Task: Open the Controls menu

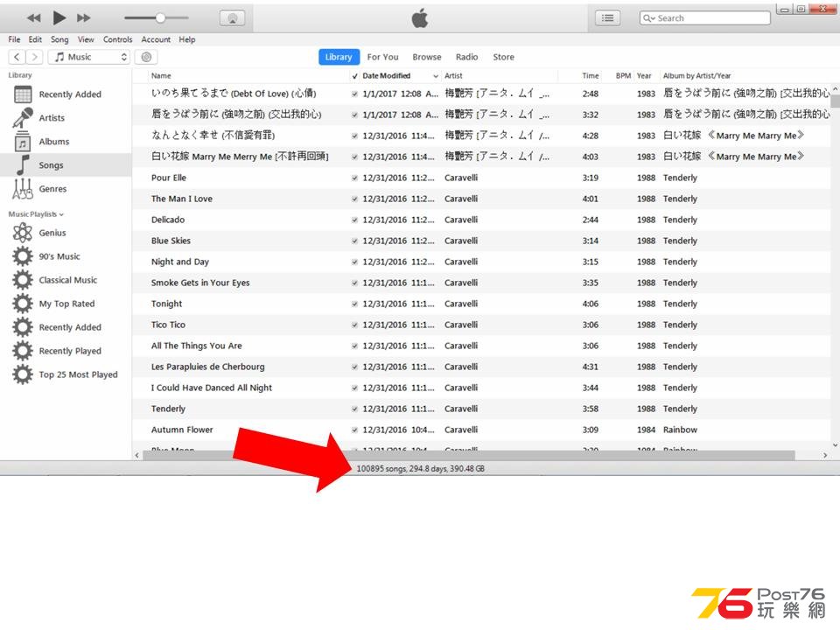Action: point(118,39)
